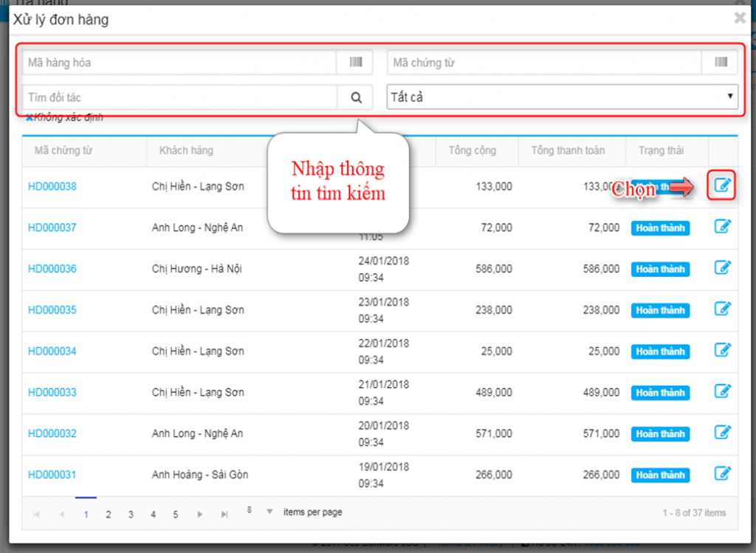Click the 1 - 8 of 37 items label
Screen dimensions: 756x553
point(694,513)
